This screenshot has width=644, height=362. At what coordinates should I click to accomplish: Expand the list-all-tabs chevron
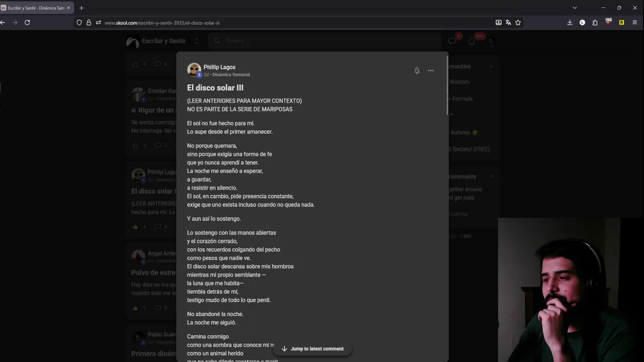[x=575, y=8]
